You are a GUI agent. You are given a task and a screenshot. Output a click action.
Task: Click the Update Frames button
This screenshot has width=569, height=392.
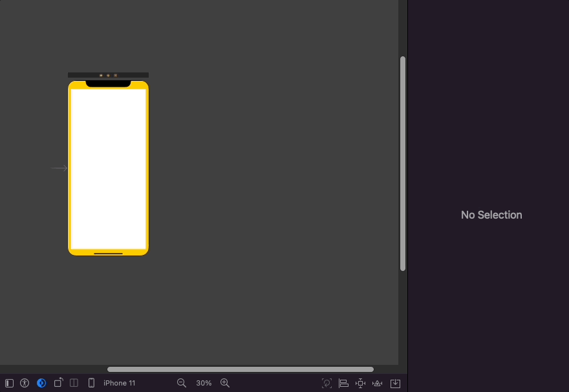tap(327, 383)
